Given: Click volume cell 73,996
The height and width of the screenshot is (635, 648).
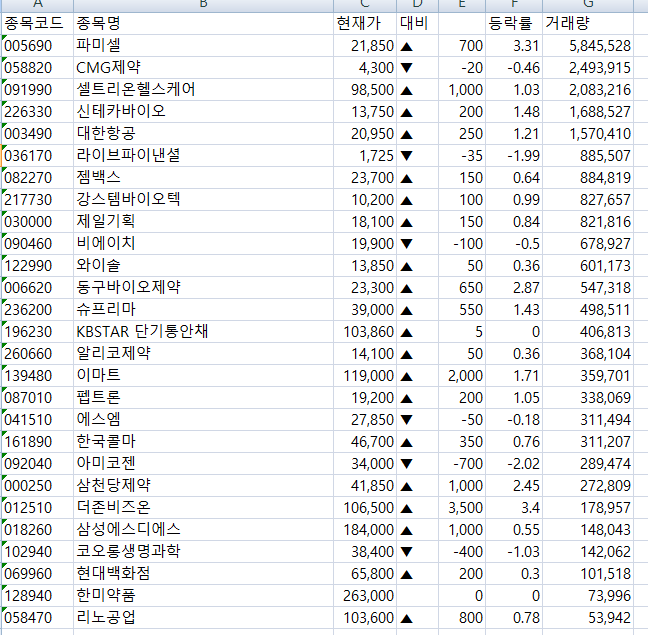Looking at the screenshot, I should tap(588, 595).
